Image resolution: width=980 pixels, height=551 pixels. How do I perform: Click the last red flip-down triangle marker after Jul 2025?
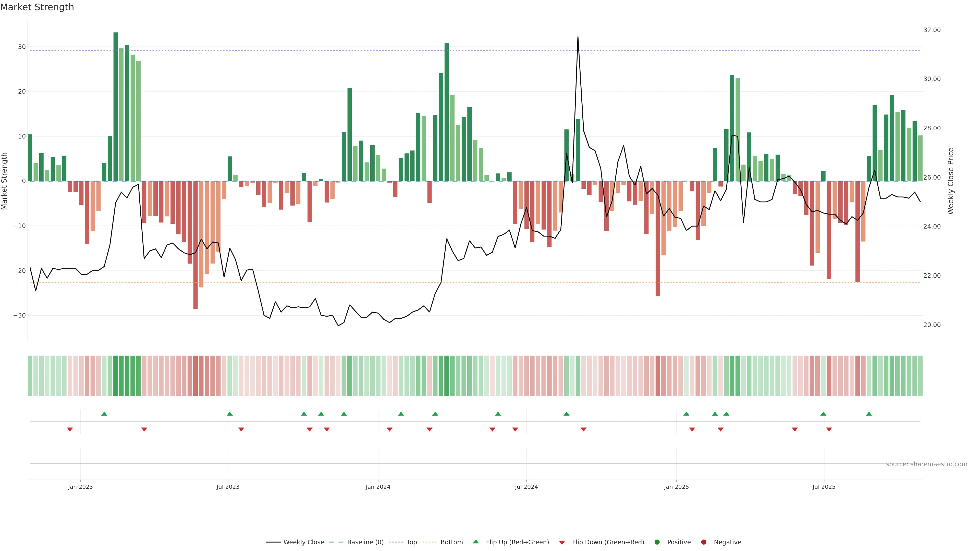click(829, 429)
